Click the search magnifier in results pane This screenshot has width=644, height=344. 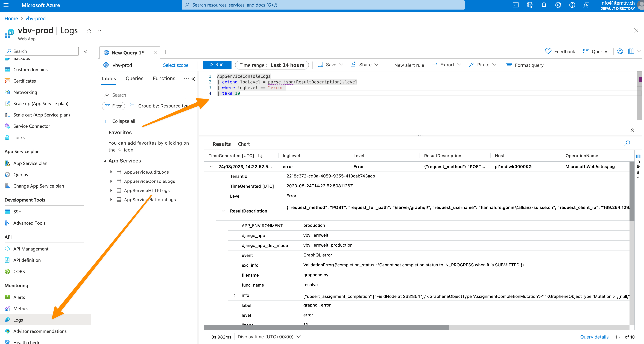(627, 144)
